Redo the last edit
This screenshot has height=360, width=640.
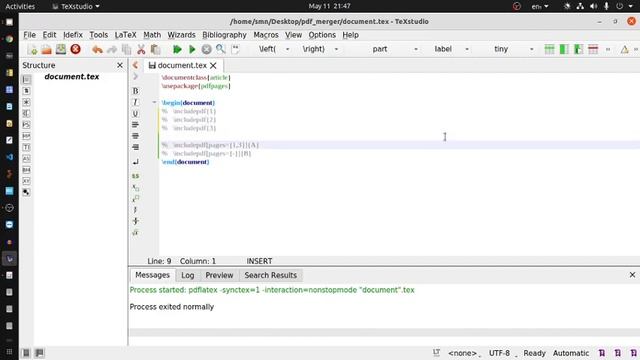coord(112,49)
